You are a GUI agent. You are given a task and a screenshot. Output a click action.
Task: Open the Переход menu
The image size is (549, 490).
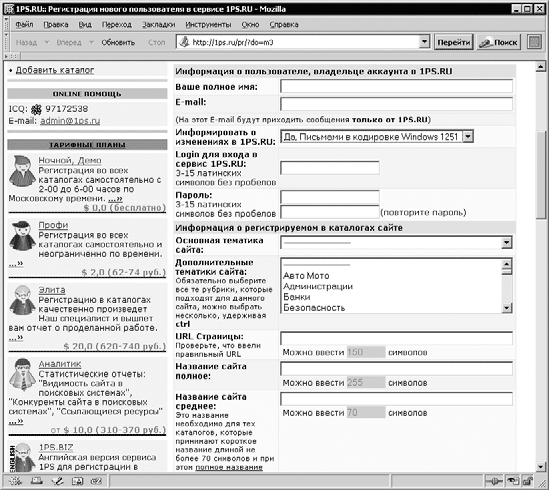click(117, 25)
